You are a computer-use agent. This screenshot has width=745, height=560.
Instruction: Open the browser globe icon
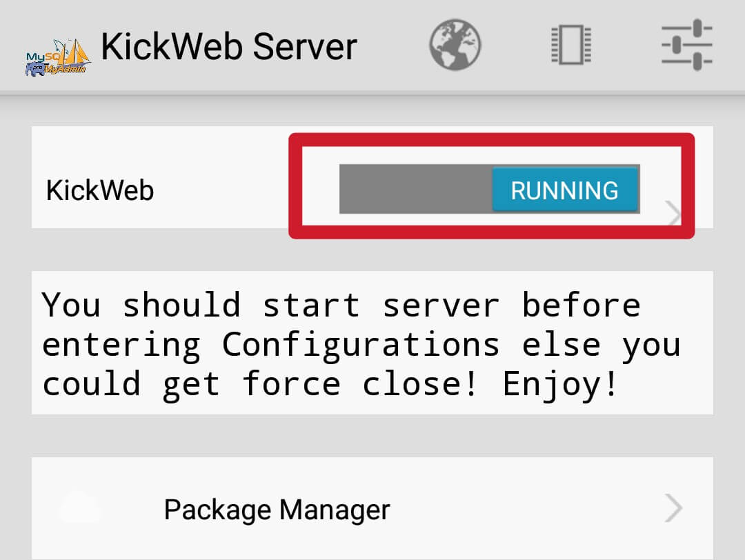pyautogui.click(x=453, y=43)
